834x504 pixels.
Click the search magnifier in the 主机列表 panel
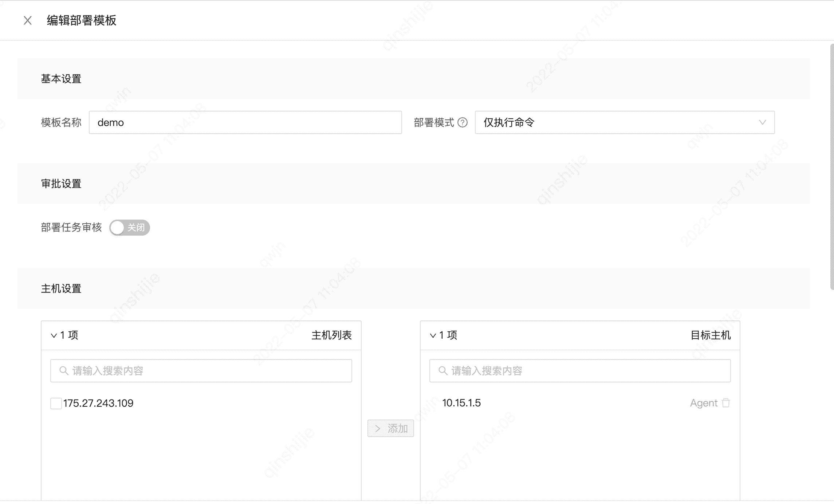tap(64, 370)
